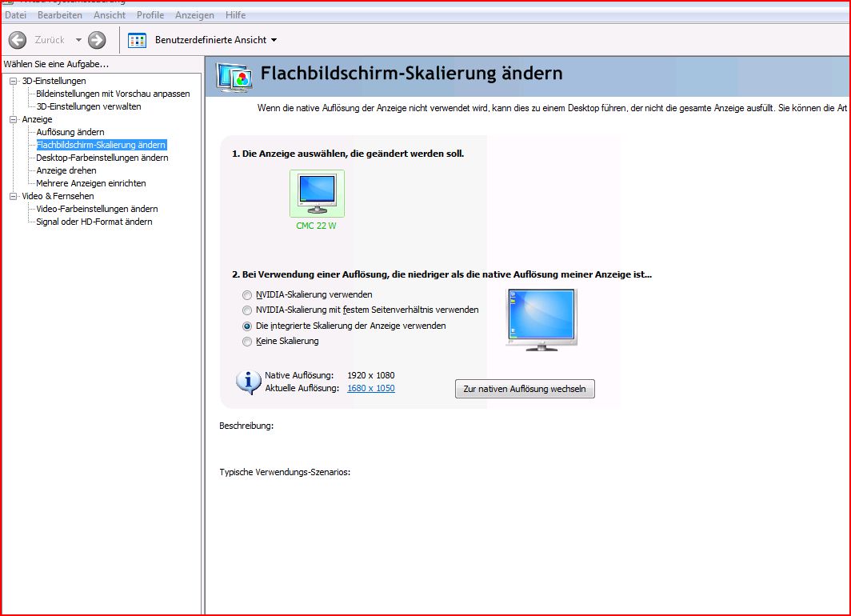Collapse the Anzeige tree node

(14, 119)
